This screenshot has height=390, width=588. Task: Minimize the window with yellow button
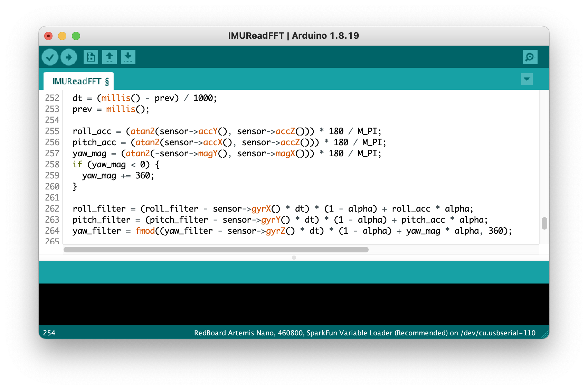[x=62, y=36]
